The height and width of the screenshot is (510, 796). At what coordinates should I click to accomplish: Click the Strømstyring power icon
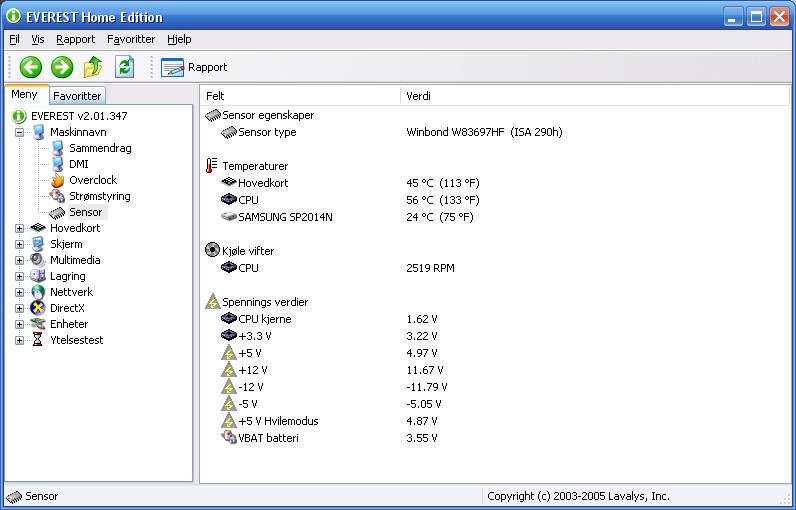click(57, 196)
